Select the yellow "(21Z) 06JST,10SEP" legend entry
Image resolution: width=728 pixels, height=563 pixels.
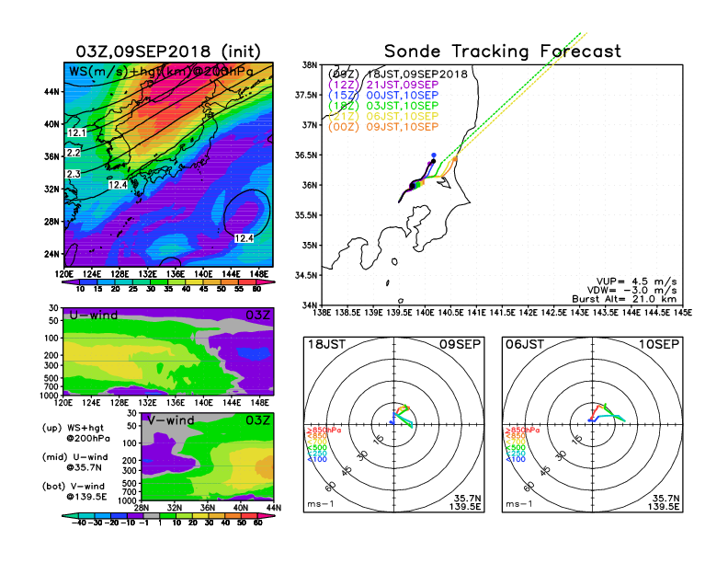coord(383,117)
